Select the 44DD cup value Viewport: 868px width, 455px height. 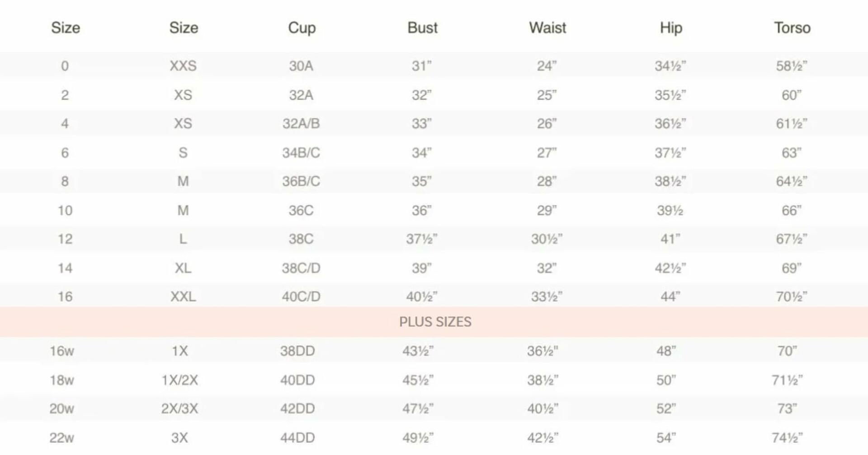(x=297, y=438)
